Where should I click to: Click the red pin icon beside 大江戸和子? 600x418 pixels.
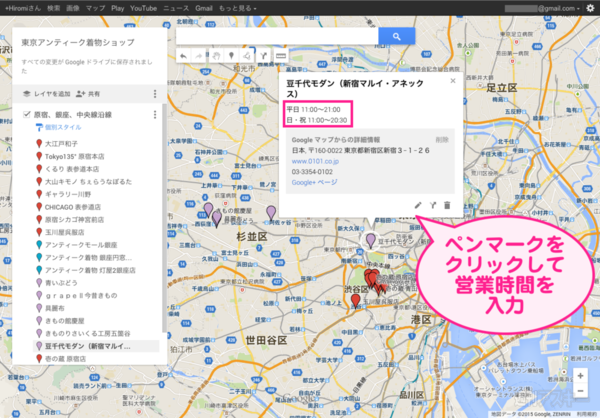pos(39,144)
